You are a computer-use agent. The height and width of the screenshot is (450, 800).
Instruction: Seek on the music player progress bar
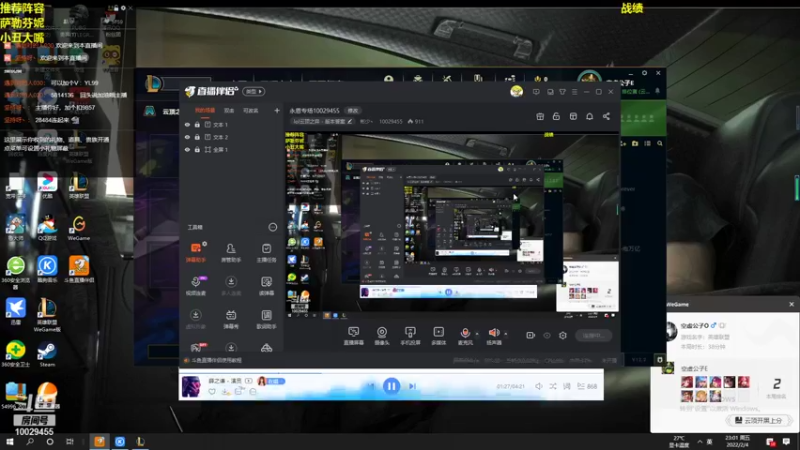point(391,371)
